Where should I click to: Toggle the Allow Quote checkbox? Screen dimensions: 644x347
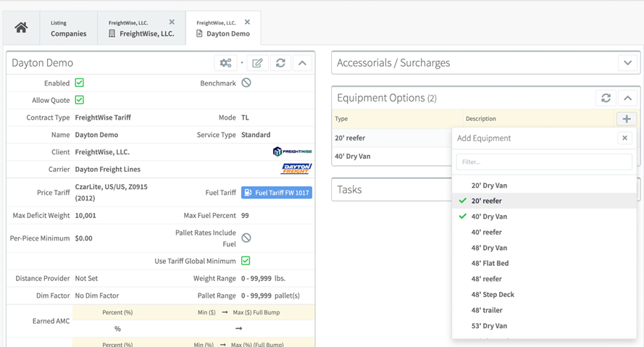click(80, 100)
